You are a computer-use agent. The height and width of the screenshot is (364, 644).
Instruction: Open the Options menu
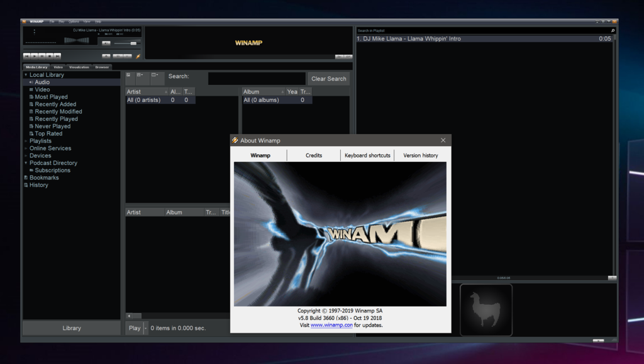coord(74,21)
